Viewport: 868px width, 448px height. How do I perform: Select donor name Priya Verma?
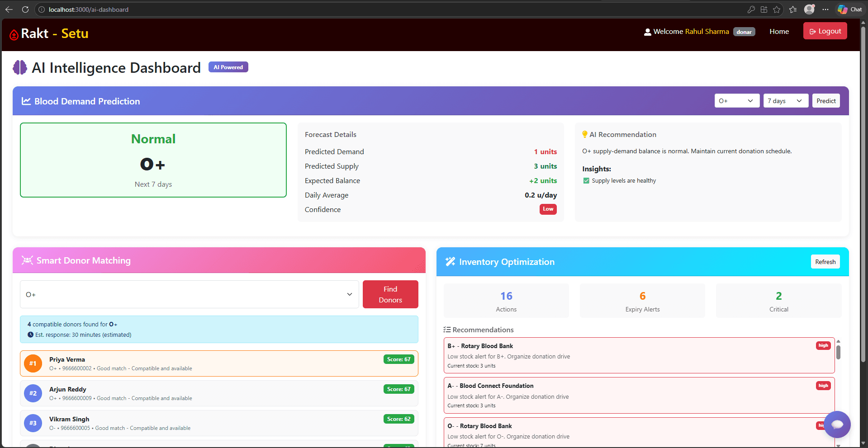click(67, 359)
